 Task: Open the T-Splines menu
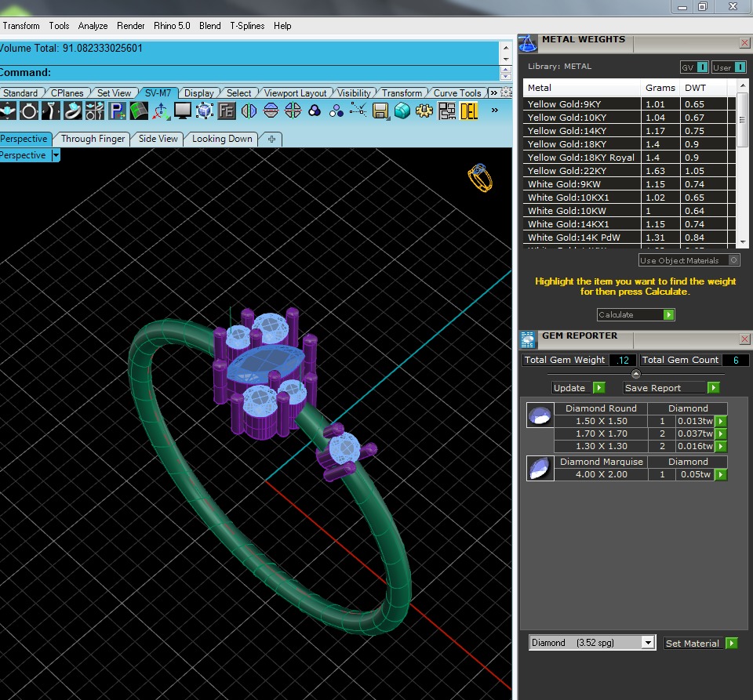(247, 25)
